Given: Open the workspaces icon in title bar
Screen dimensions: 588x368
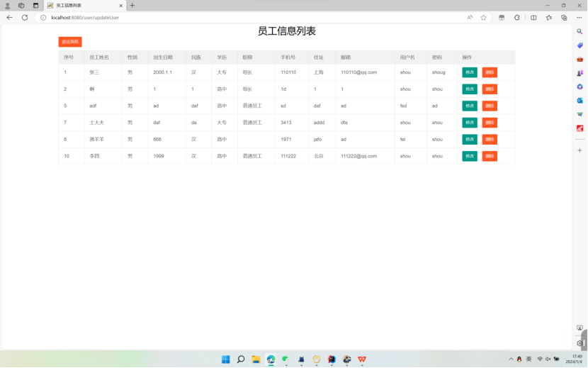Looking at the screenshot, I should (21, 6).
